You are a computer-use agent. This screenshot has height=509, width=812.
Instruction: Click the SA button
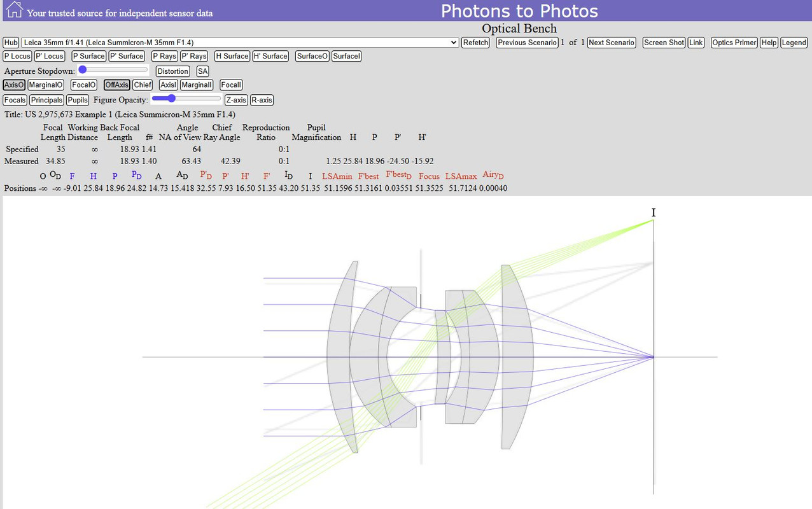(202, 71)
